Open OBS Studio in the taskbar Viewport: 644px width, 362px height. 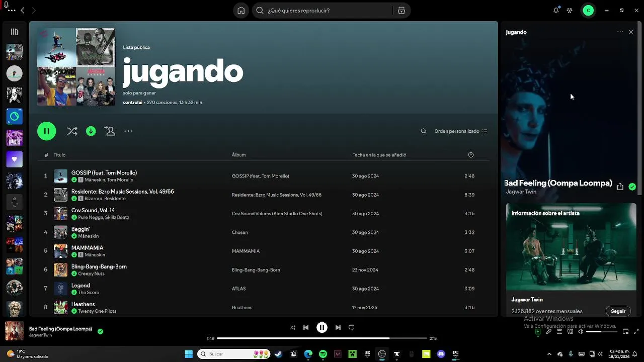click(x=382, y=354)
